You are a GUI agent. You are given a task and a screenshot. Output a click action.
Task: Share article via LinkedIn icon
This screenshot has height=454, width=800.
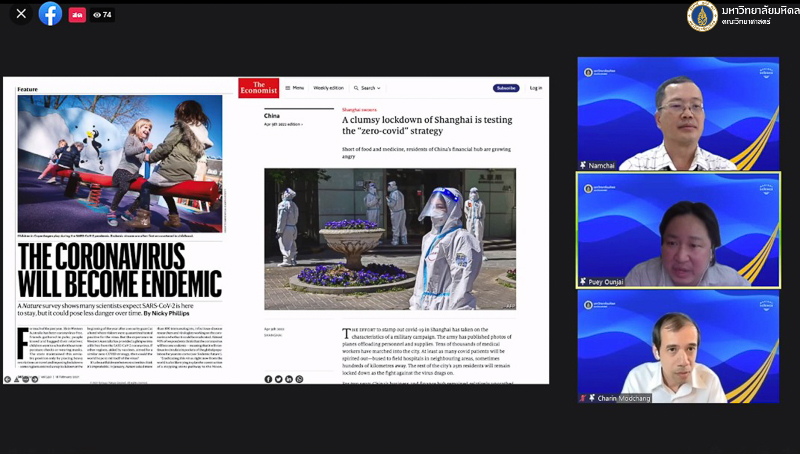(x=289, y=379)
